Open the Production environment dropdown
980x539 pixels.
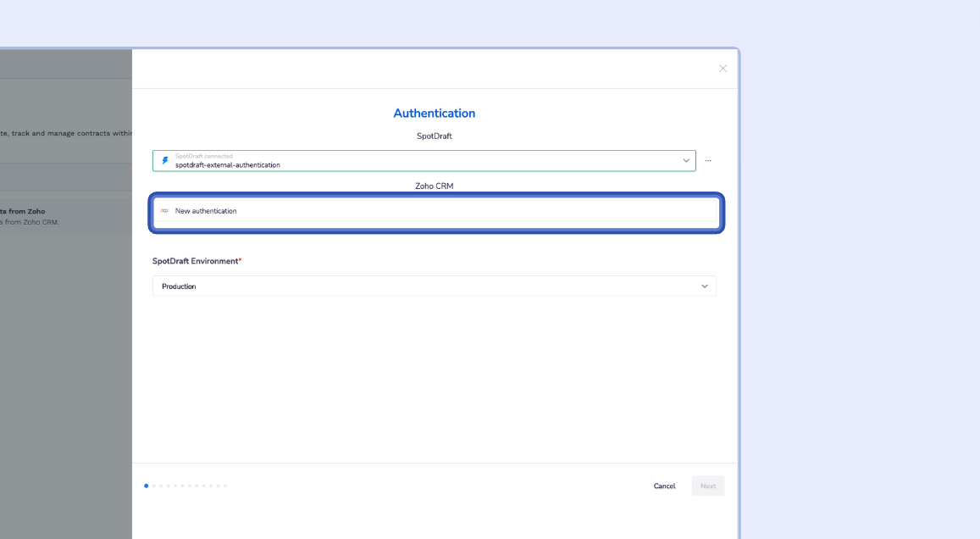coord(424,286)
